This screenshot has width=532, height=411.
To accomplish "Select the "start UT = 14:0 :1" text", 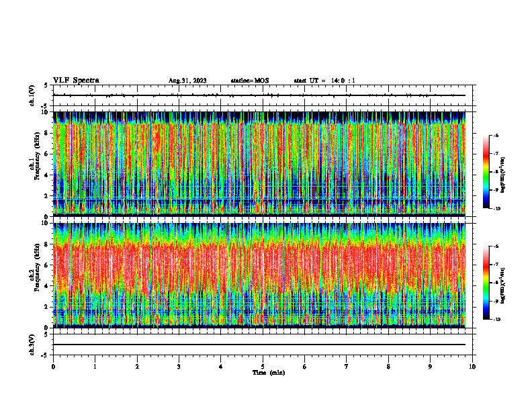I will click(x=324, y=81).
